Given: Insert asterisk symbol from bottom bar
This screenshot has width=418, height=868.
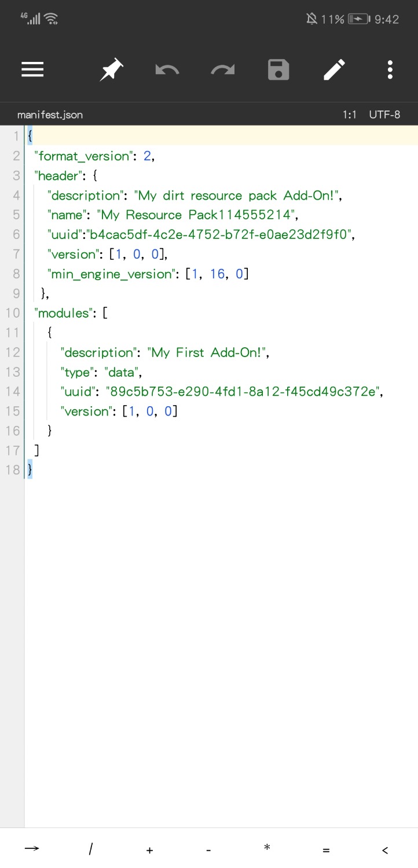Looking at the screenshot, I should pyautogui.click(x=267, y=848).
